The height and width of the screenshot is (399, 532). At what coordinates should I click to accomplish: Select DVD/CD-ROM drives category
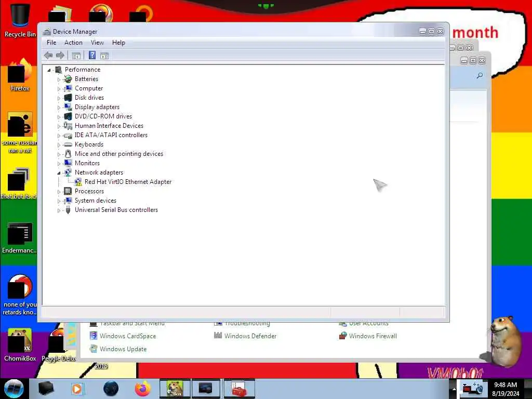[x=103, y=116]
